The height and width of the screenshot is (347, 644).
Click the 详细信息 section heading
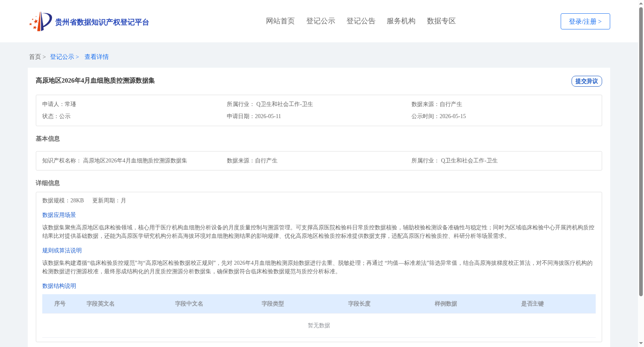coord(47,183)
